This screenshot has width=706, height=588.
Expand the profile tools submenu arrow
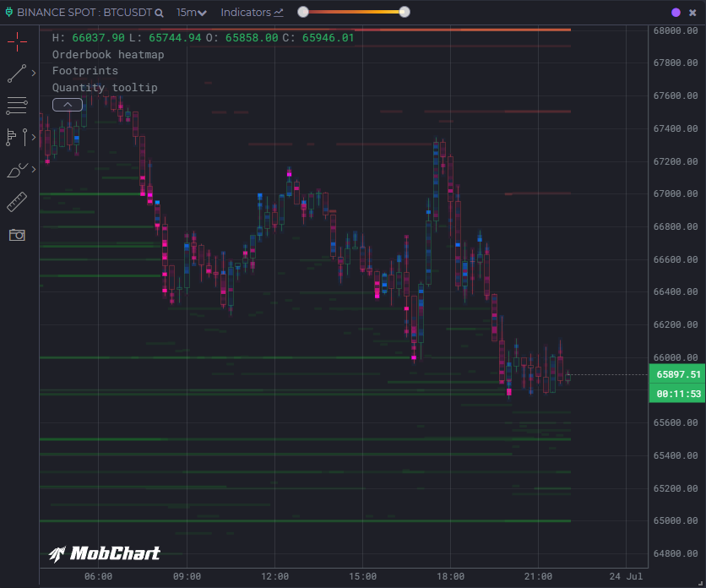(x=33, y=138)
